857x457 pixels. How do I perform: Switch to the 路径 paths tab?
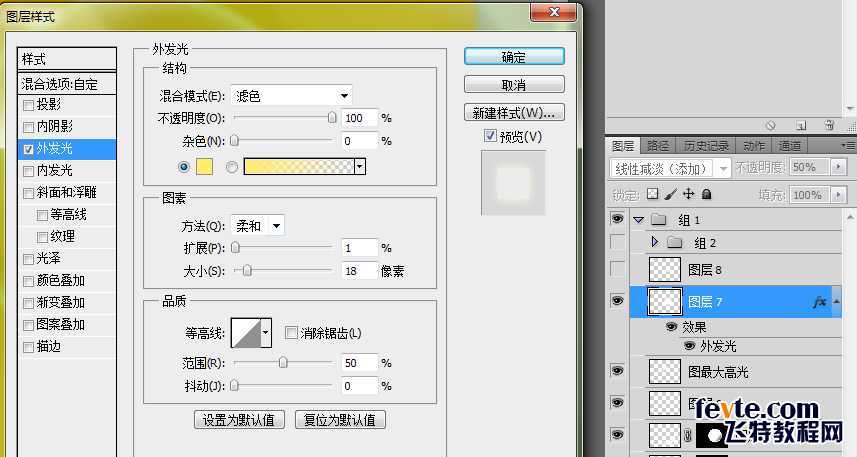pyautogui.click(x=658, y=146)
